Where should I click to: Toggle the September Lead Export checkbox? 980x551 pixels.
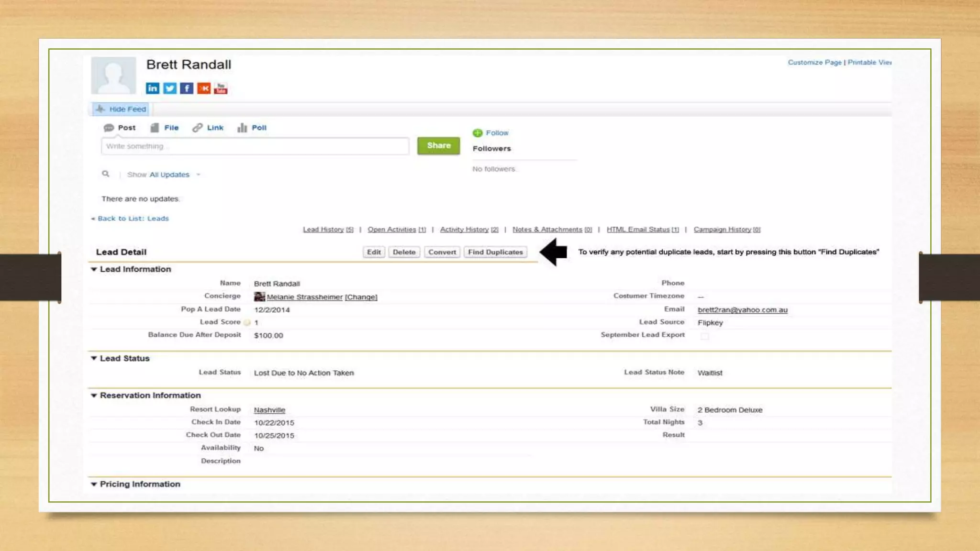pos(704,336)
